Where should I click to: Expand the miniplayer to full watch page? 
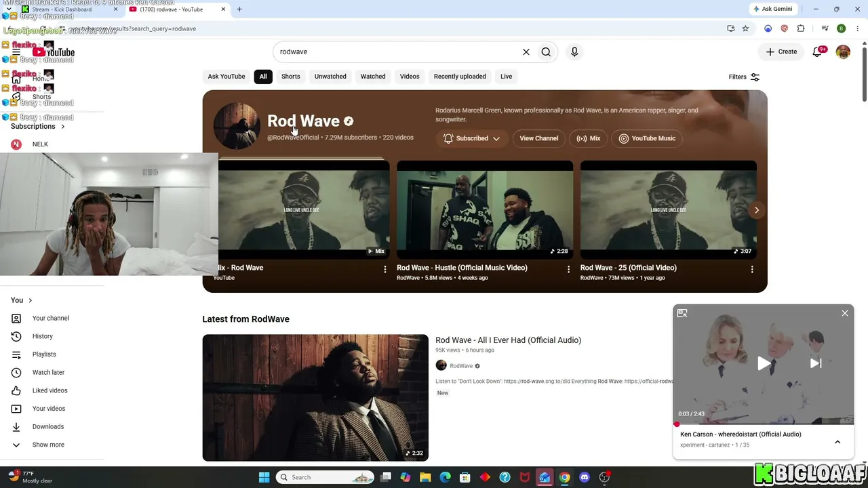click(x=682, y=313)
